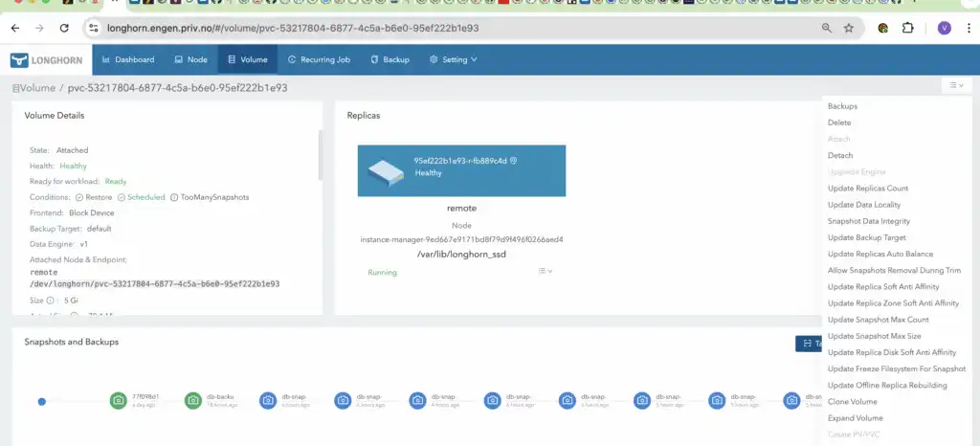
Task: Select Detach from the volume menu
Action: point(840,155)
